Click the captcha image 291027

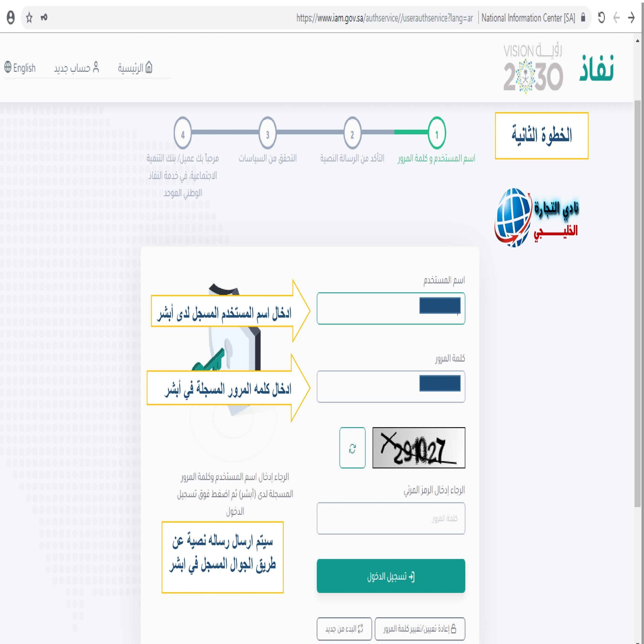pyautogui.click(x=419, y=448)
